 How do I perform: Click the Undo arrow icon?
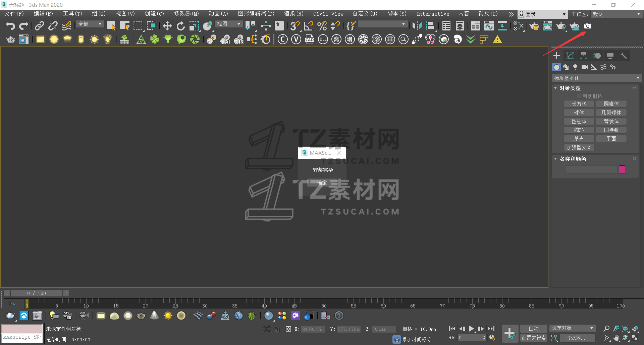tap(10, 26)
